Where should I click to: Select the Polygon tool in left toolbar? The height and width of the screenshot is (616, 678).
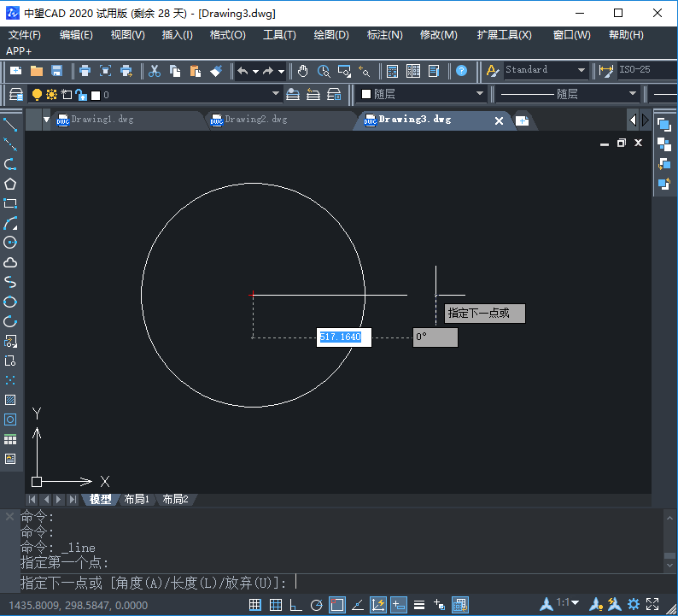pyautogui.click(x=10, y=184)
